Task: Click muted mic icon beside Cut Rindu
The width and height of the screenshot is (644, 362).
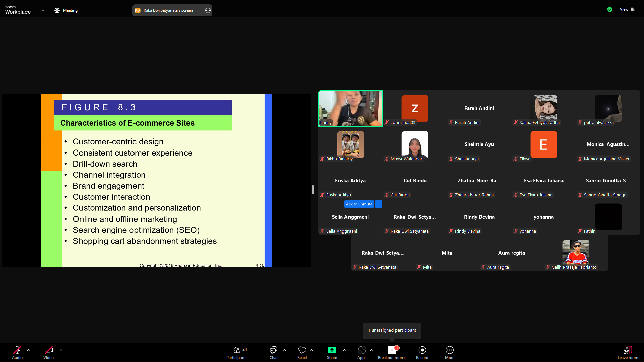Action: (x=387, y=195)
